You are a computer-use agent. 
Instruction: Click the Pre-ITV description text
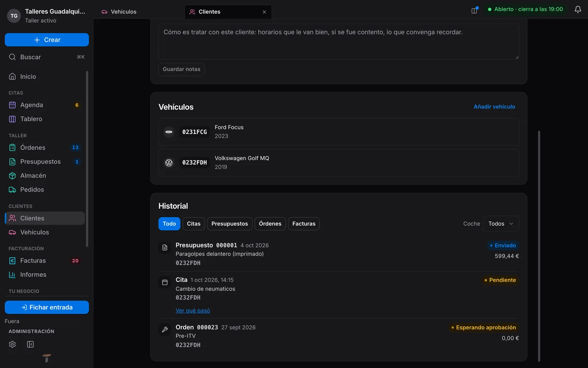point(186,336)
